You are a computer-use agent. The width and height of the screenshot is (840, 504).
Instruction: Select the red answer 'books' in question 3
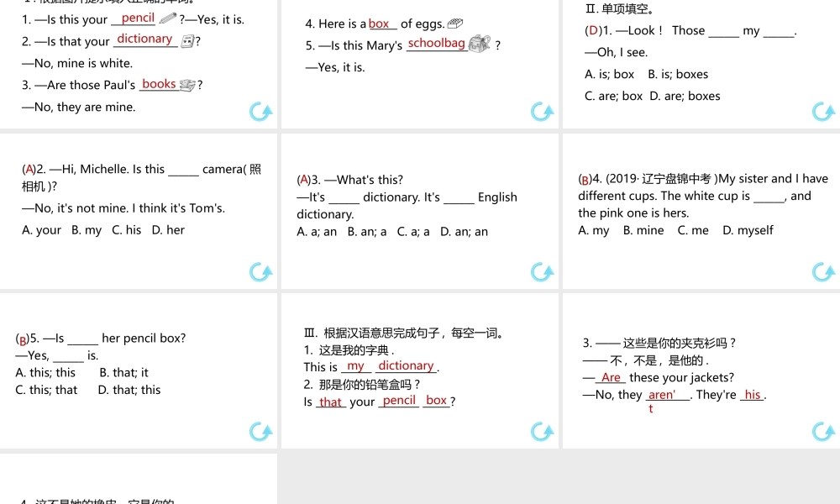coord(159,84)
